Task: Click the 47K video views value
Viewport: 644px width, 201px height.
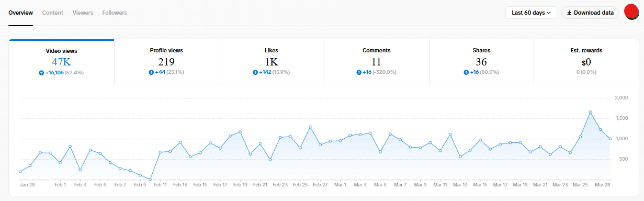Action: [x=61, y=62]
